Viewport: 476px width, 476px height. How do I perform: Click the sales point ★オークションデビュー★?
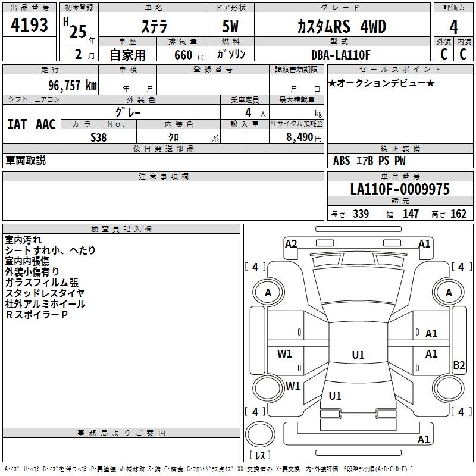pyautogui.click(x=381, y=83)
